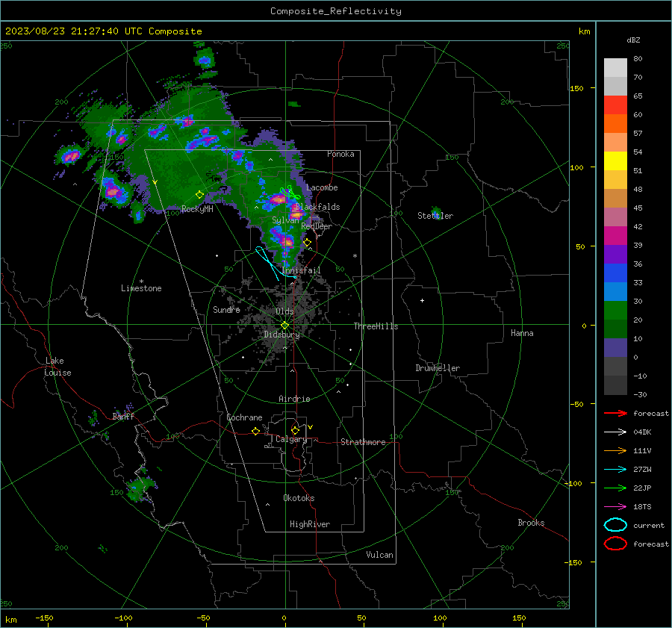
Task: Click the yellow diamond marker below Cochrane
Action: tap(256, 432)
